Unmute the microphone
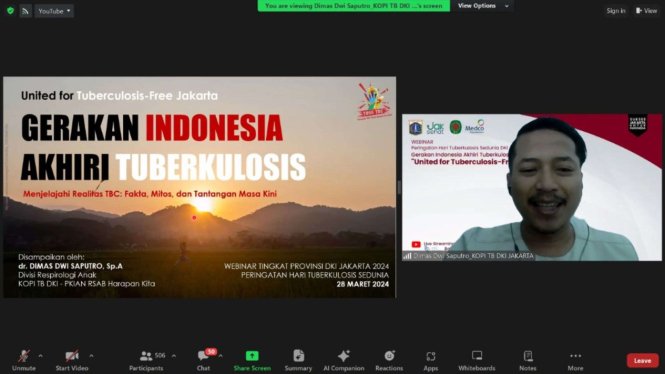 24,360
